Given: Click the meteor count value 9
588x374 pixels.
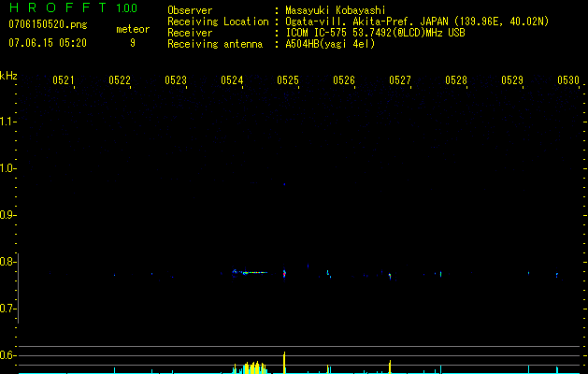Looking at the screenshot, I should point(133,43).
